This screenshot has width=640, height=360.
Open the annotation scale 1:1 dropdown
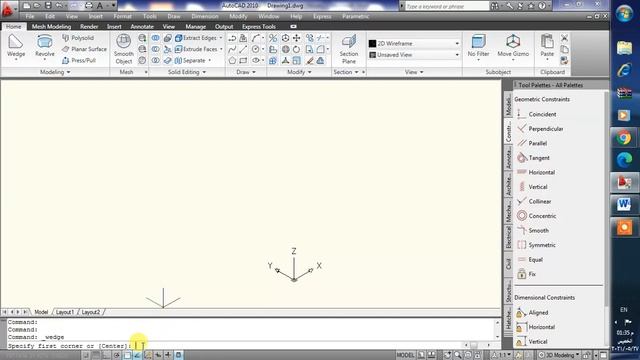[x=501, y=355]
